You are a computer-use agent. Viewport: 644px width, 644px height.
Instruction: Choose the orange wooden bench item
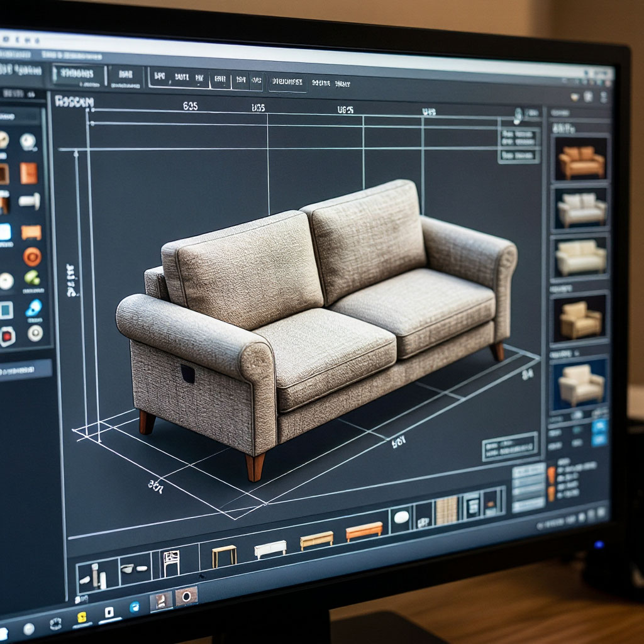[364, 531]
